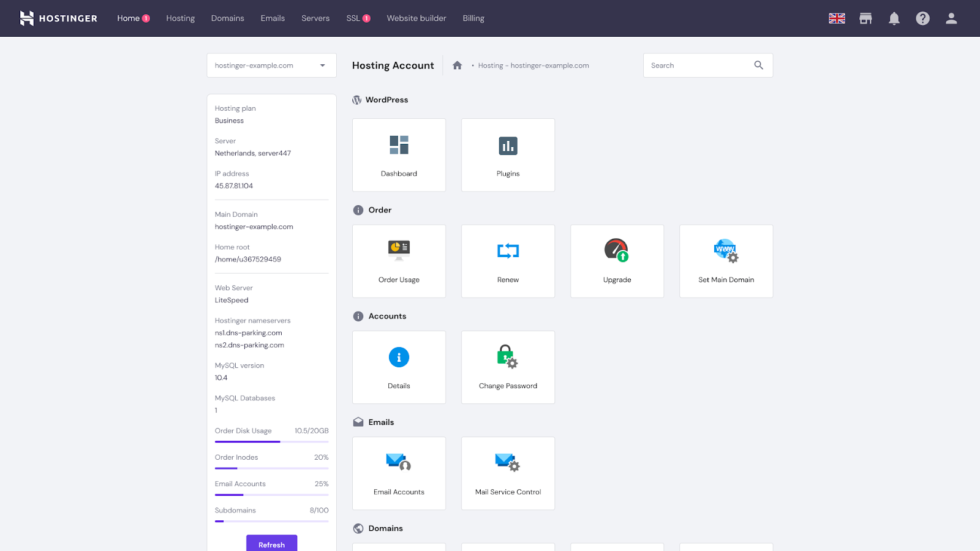
Task: Click the IP address 45.87.81.104
Action: tap(233, 186)
